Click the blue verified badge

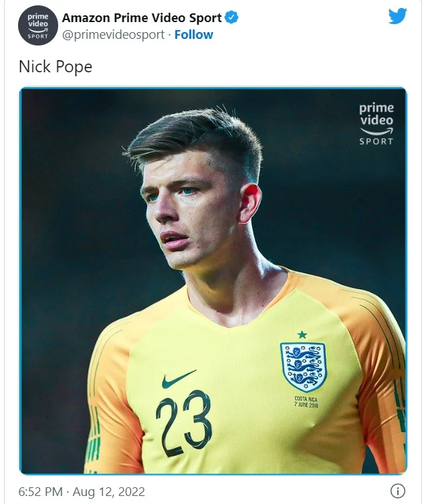pos(231,17)
